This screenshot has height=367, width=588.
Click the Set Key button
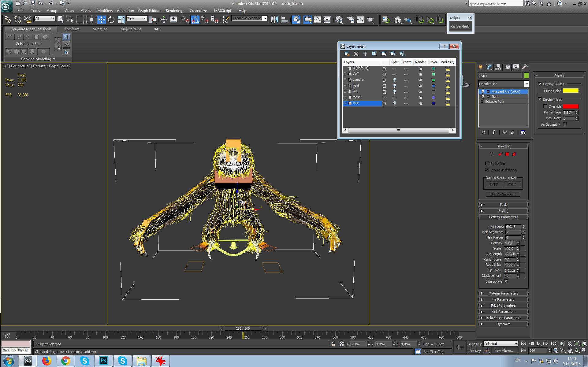(475, 351)
